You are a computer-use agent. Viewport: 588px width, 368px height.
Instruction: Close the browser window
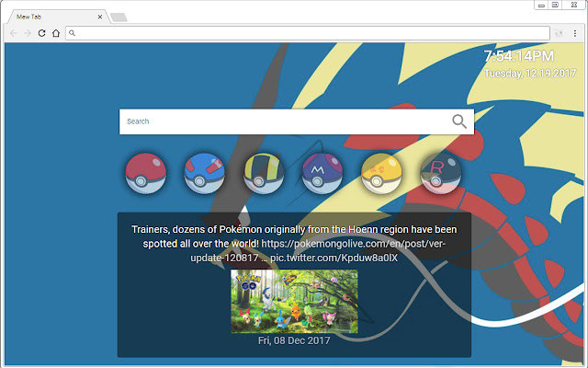coord(574,5)
